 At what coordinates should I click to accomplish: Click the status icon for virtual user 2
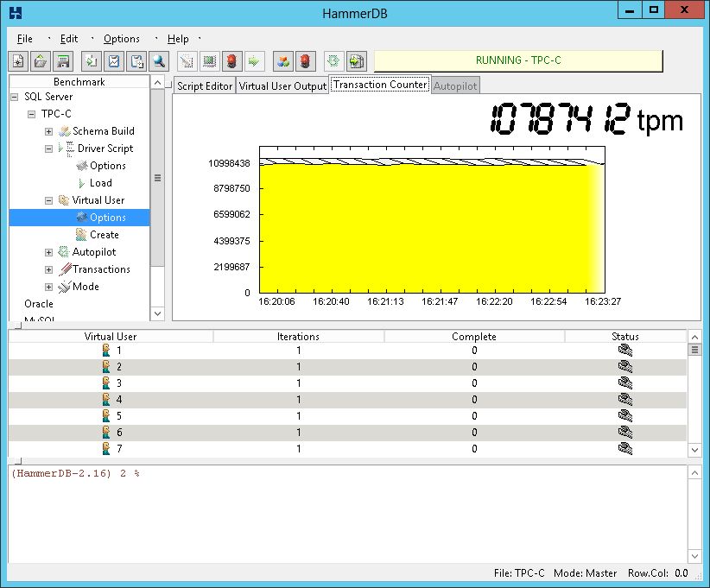625,366
